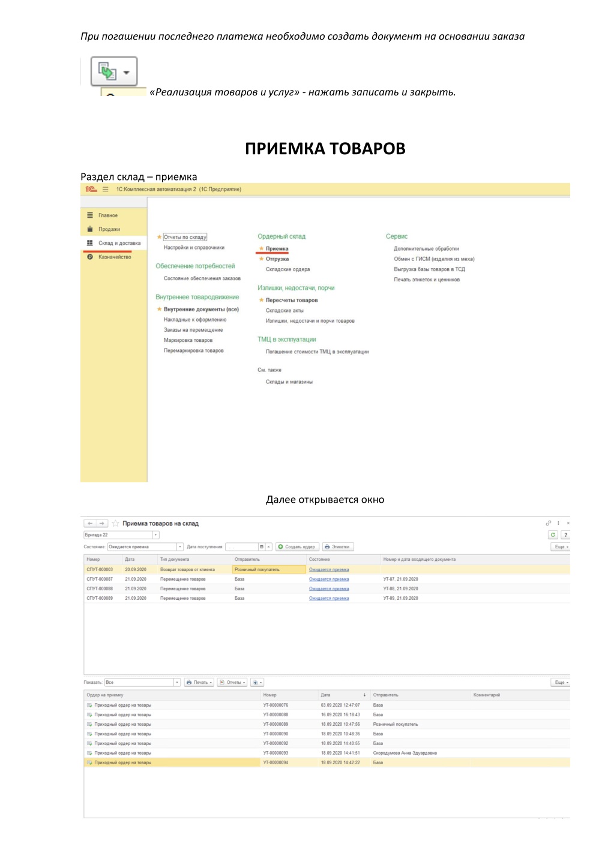
Task: Add Приемка товаров на склад to favorites star
Action: (x=115, y=524)
